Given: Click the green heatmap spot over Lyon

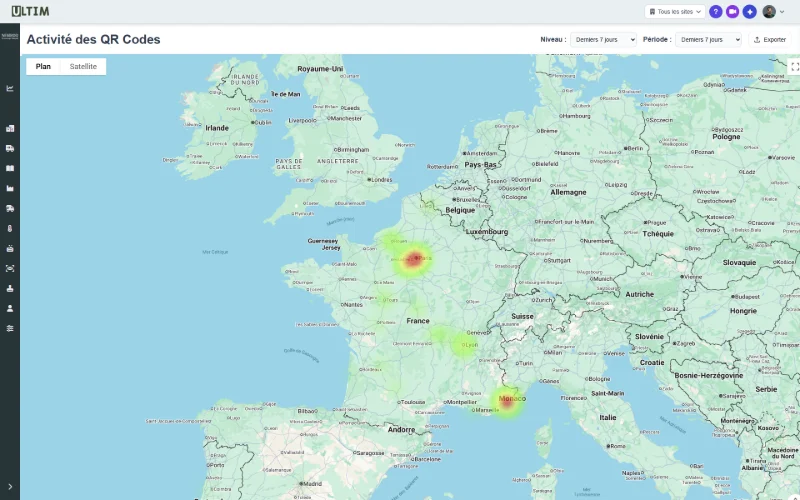Looking at the screenshot, I should 464,345.
